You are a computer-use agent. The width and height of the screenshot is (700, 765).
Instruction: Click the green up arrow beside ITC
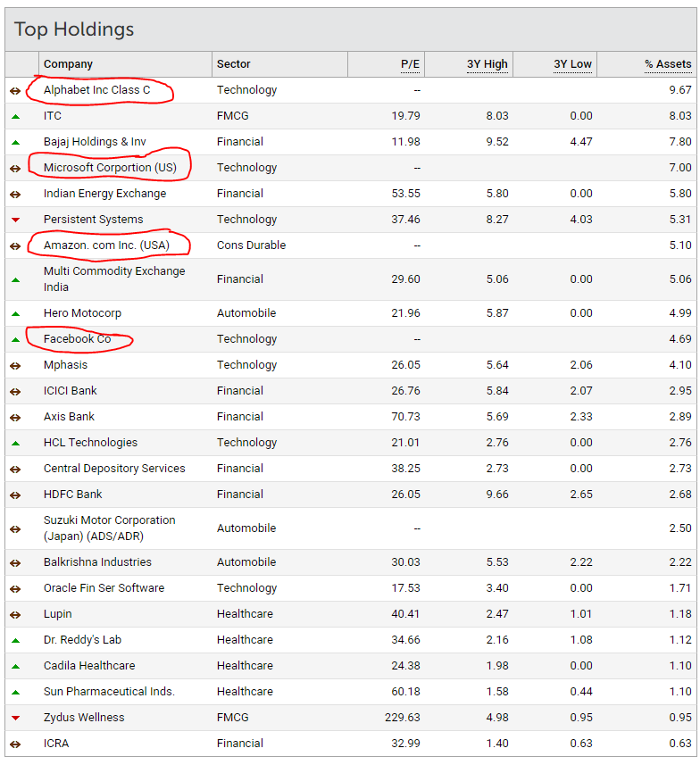pyautogui.click(x=15, y=117)
